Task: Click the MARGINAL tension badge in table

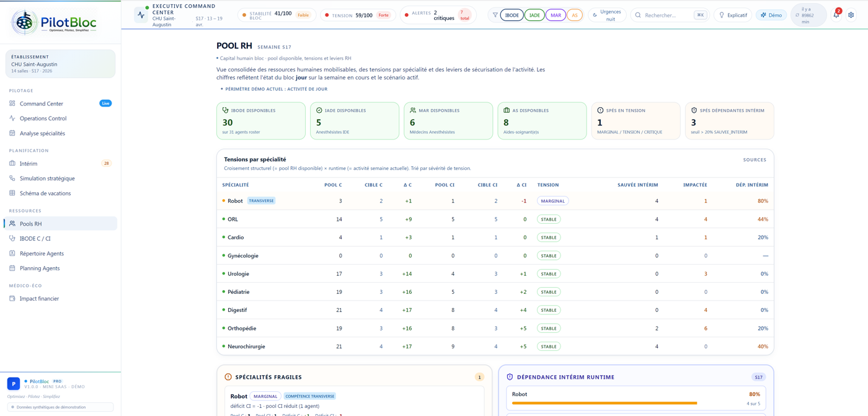Action: [x=552, y=201]
